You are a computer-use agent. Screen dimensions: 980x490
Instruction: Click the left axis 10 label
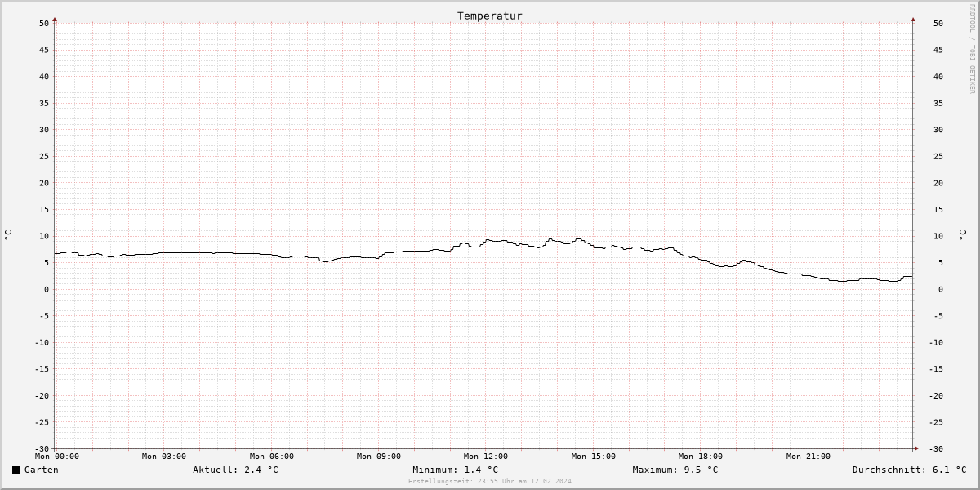click(x=44, y=236)
